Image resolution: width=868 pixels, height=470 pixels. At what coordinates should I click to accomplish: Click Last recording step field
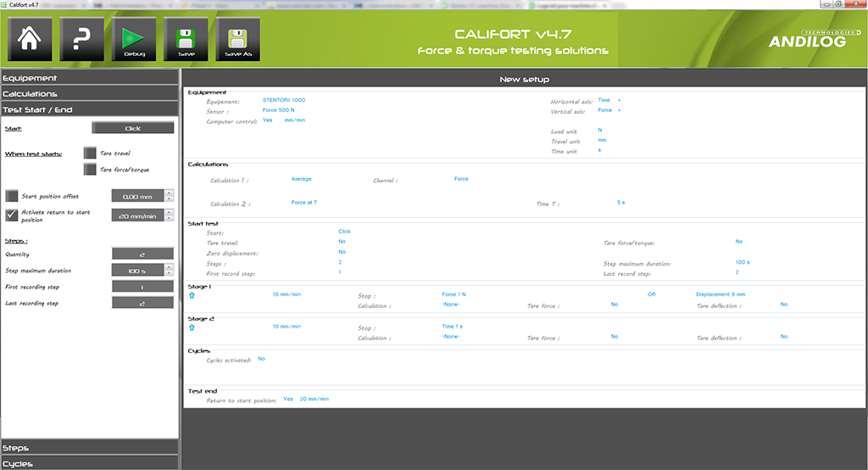(x=142, y=303)
